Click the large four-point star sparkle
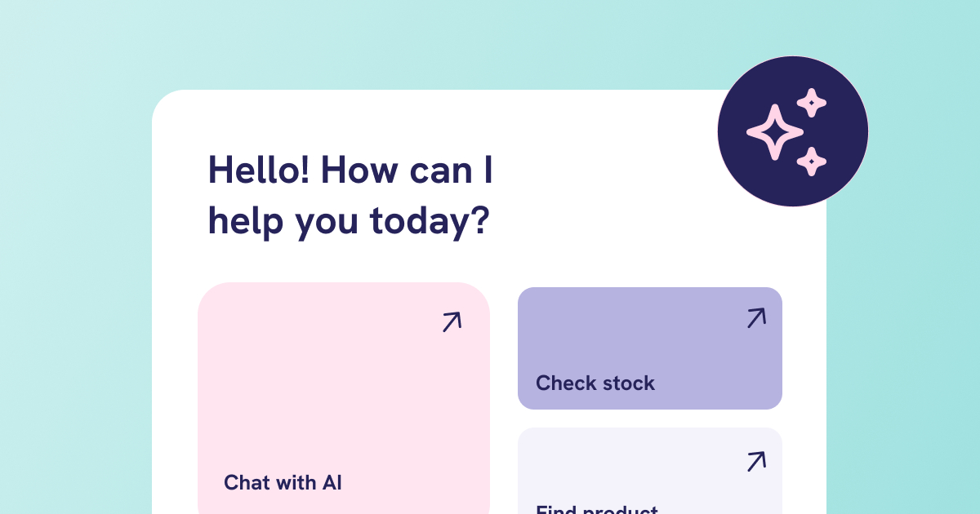The image size is (980, 514). point(774,132)
